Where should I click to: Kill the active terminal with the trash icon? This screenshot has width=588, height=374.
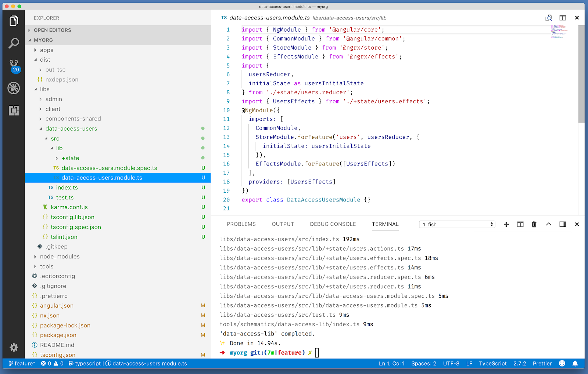pos(534,224)
